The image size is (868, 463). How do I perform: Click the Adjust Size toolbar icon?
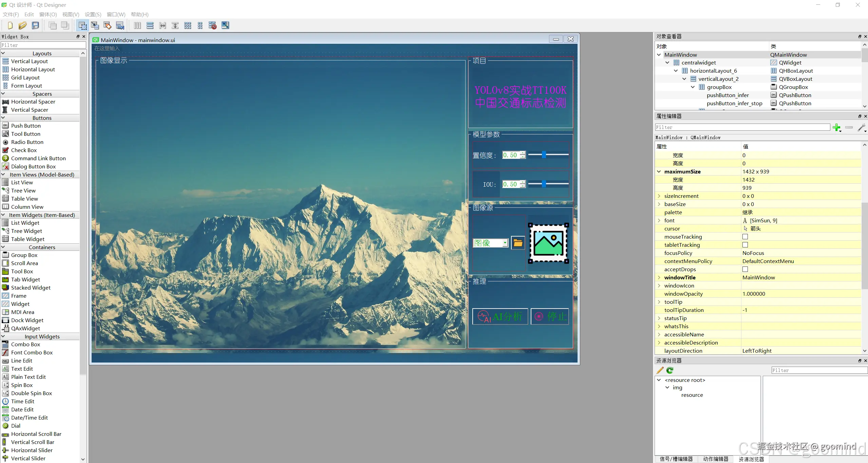225,25
